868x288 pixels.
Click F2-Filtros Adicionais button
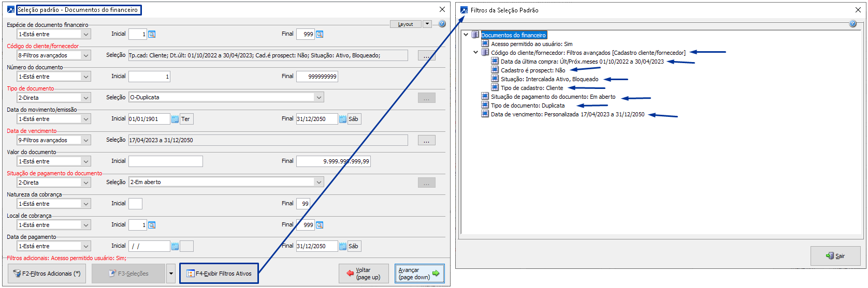[47, 274]
